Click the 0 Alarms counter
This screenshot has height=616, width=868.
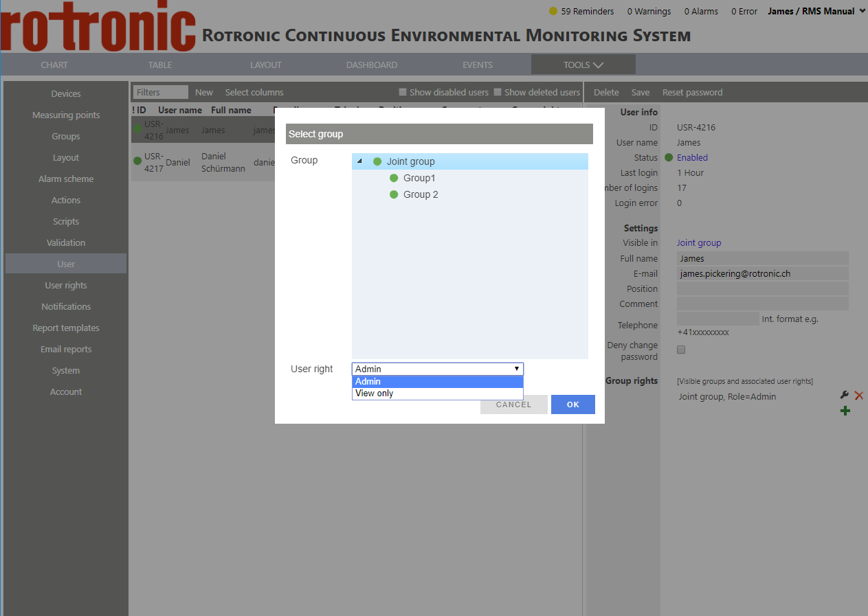tap(701, 11)
